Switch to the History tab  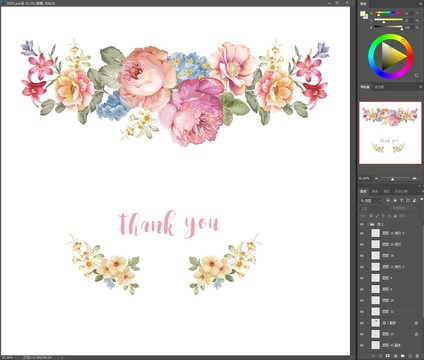click(x=401, y=191)
